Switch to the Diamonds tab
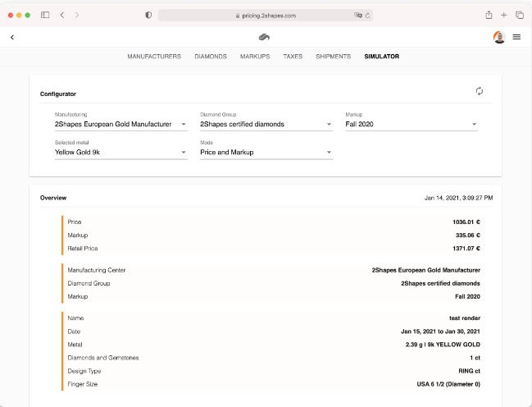The image size is (532, 407). 211,57
